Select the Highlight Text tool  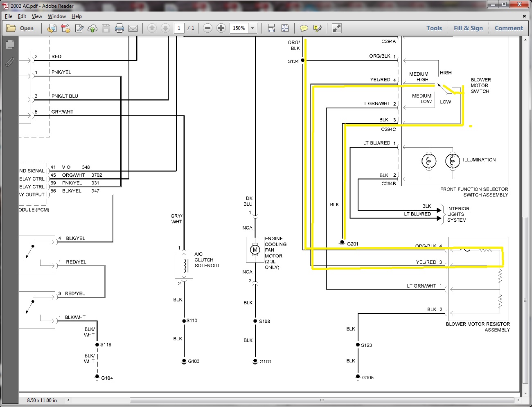(317, 28)
